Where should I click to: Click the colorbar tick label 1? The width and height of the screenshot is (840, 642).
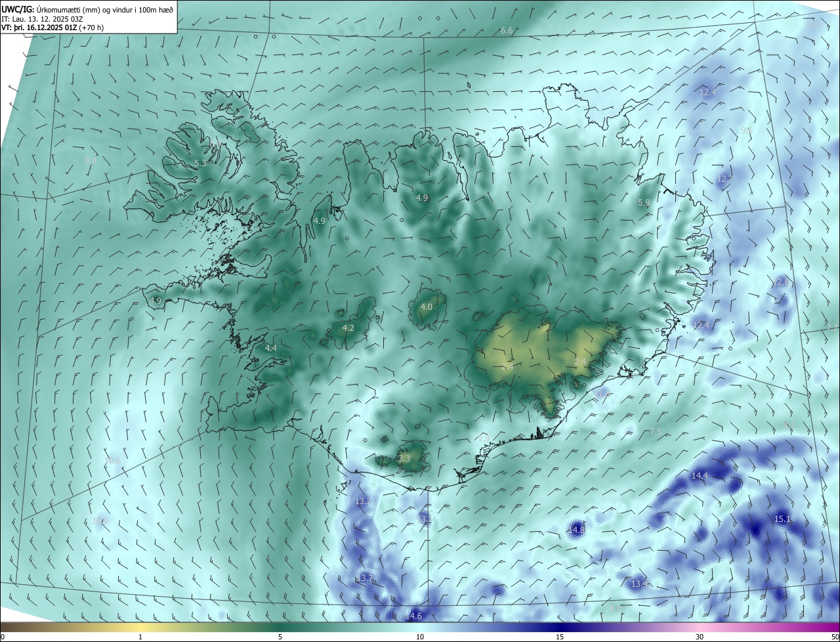pyautogui.click(x=140, y=637)
